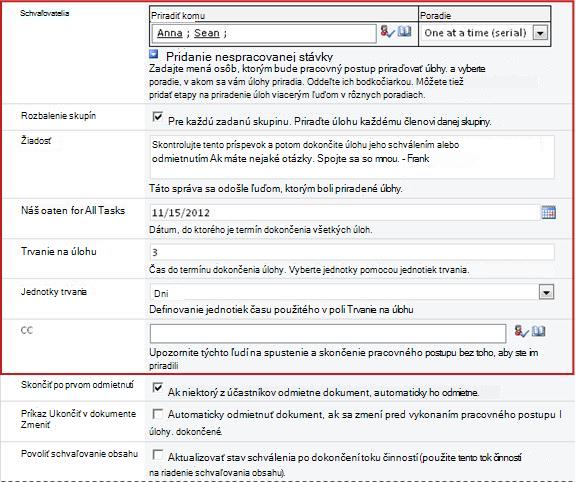The width and height of the screenshot is (576, 482).
Task: Click Check Names icon beside CC field
Action: coord(521,331)
